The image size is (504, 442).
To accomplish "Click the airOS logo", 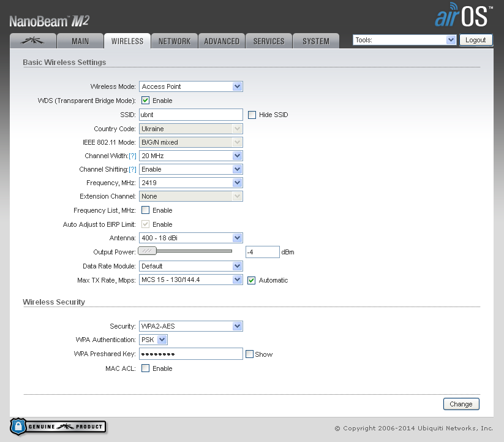I will (463, 15).
